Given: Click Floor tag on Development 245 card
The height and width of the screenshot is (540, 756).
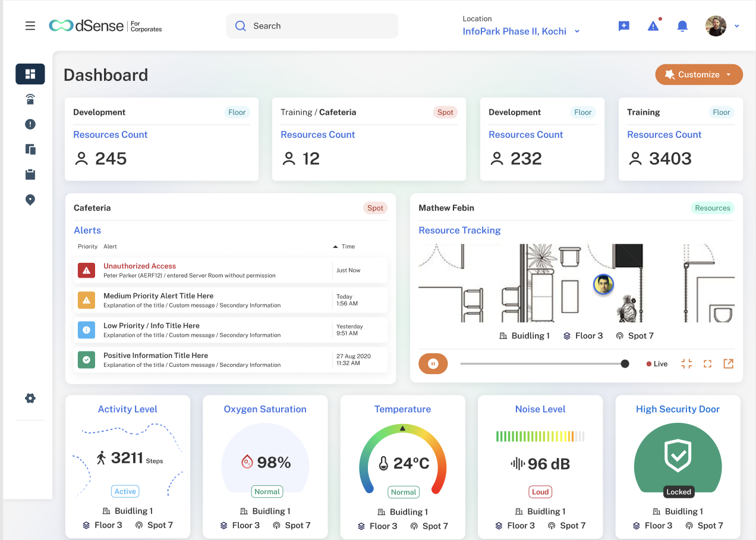Looking at the screenshot, I should tap(237, 112).
